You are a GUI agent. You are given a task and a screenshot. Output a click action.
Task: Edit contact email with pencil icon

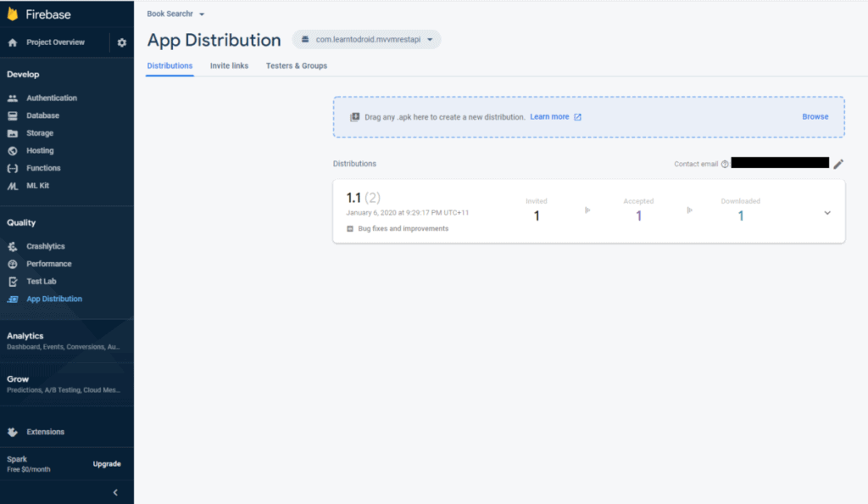(838, 164)
